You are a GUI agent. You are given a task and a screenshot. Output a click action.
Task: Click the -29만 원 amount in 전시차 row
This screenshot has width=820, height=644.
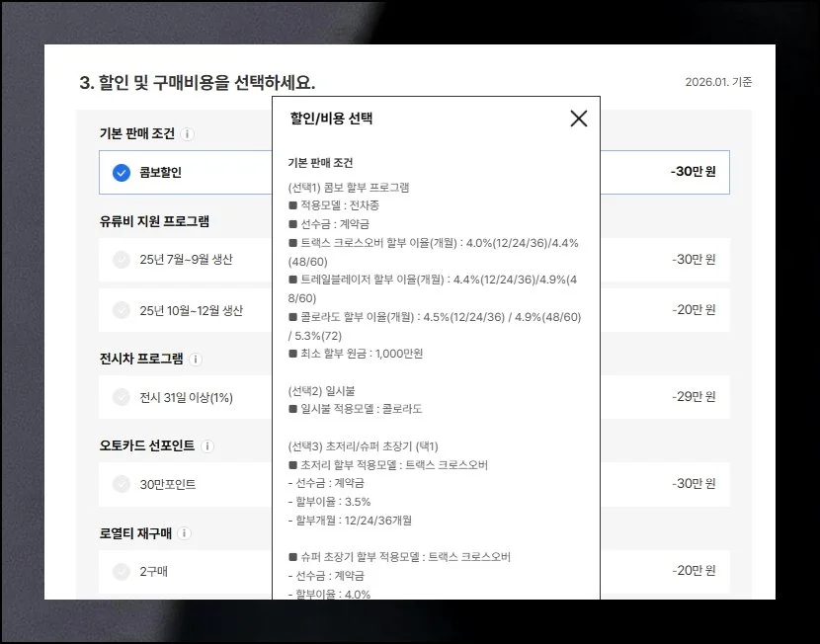[x=694, y=397]
